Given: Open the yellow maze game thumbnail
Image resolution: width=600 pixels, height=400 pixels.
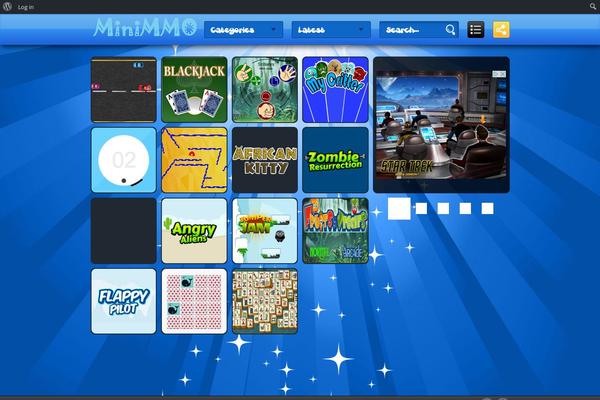Looking at the screenshot, I should click(x=194, y=160).
